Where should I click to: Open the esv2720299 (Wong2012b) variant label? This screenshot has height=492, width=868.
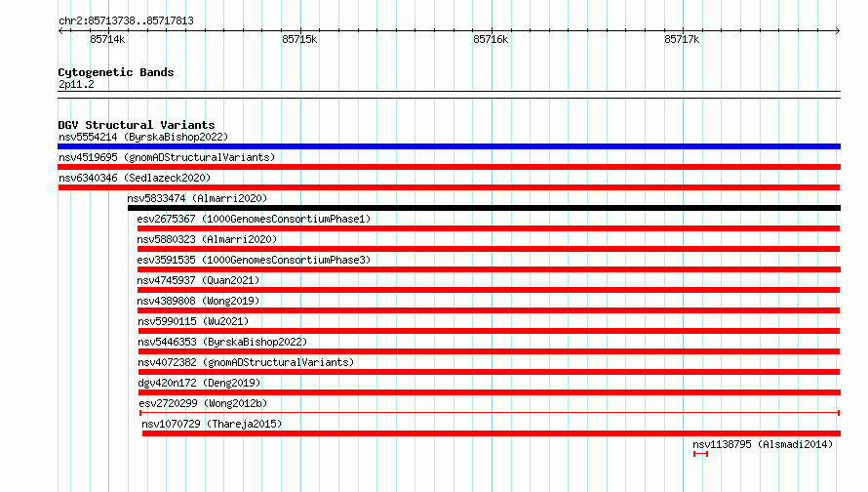coord(203,403)
